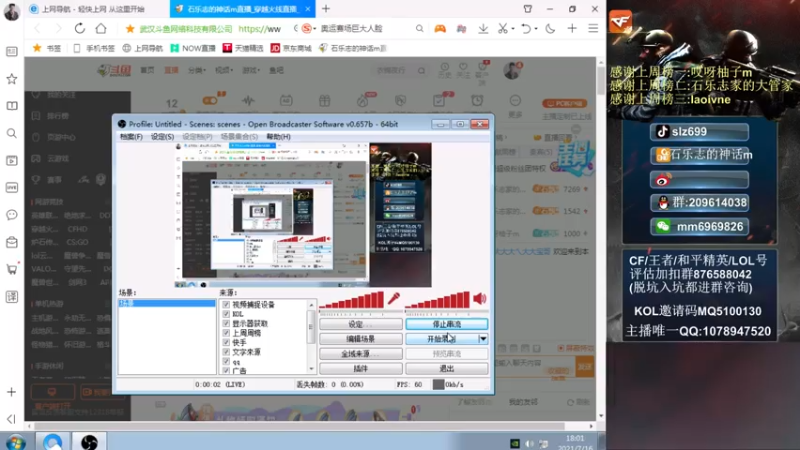The height and width of the screenshot is (450, 800).
Task: Open the OBS icon in taskbar
Action: point(89,442)
